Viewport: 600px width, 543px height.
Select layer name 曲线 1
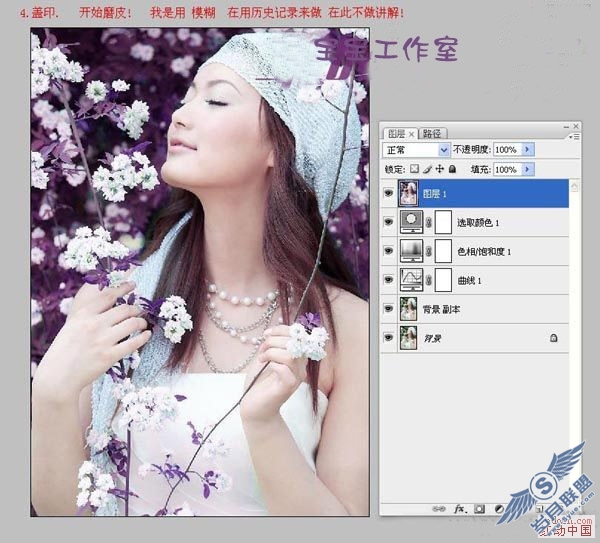coord(469,281)
